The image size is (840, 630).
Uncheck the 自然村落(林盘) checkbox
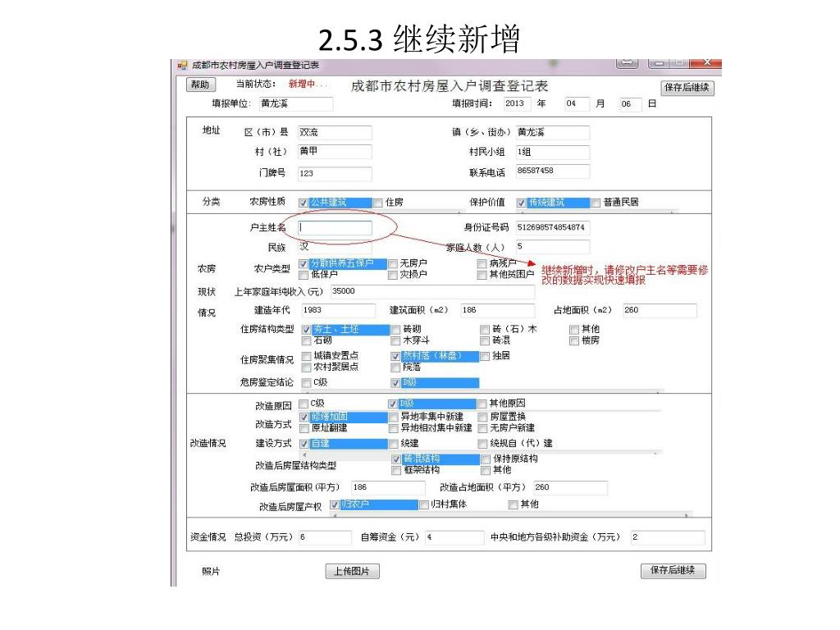[396, 356]
